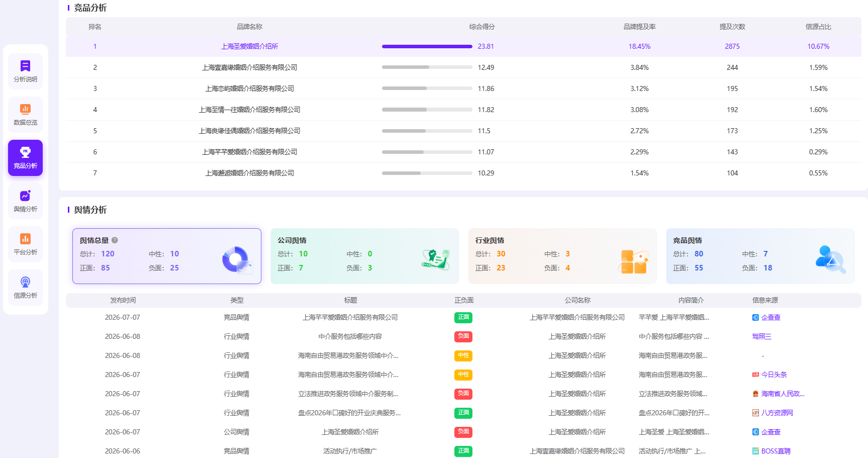Switch to the 行业舆情 card

click(562, 256)
